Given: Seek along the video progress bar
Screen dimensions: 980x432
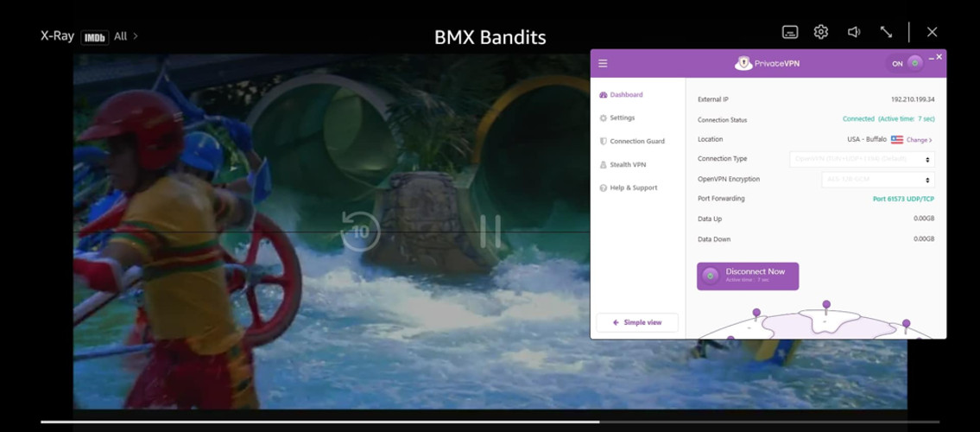Looking at the screenshot, I should click(490, 422).
